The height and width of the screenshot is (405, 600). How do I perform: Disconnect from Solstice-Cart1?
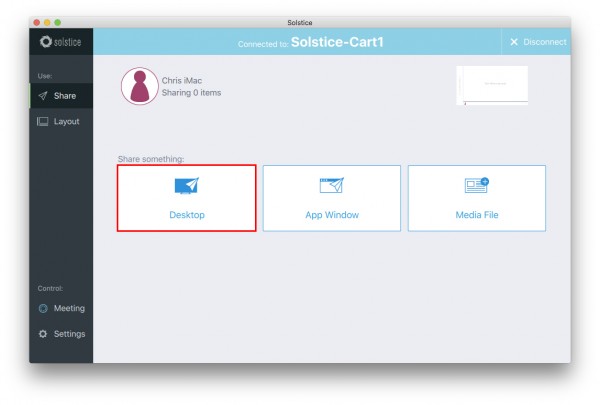pyautogui.click(x=536, y=42)
